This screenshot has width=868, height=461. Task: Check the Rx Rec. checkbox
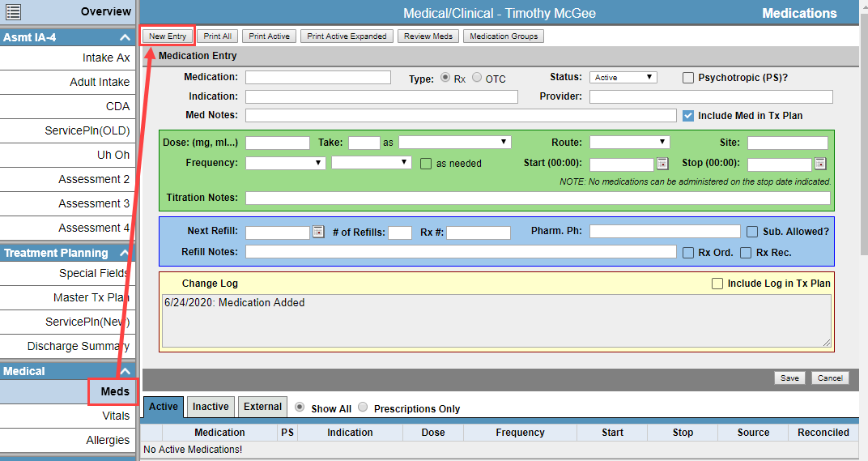coord(747,253)
